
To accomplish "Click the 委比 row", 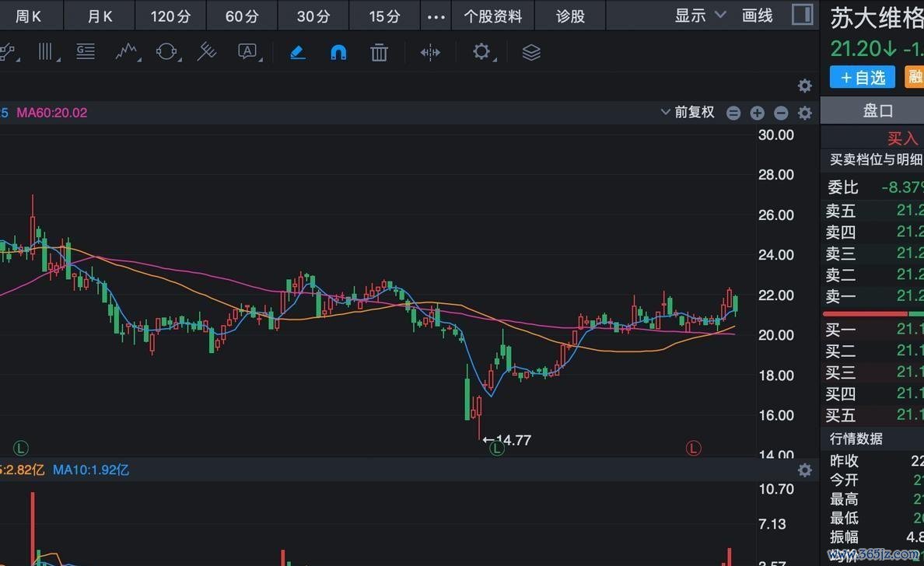I will click(874, 187).
